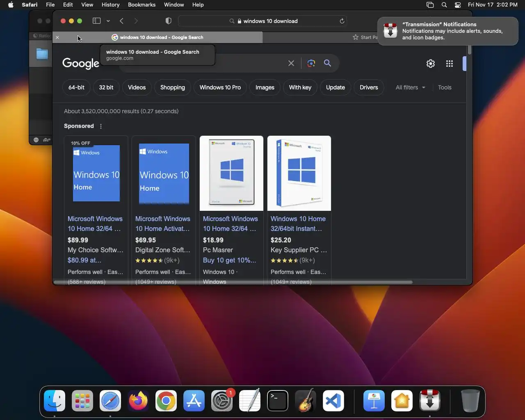Open Stage Manager menu bar icon
525x420 pixels.
click(430, 5)
